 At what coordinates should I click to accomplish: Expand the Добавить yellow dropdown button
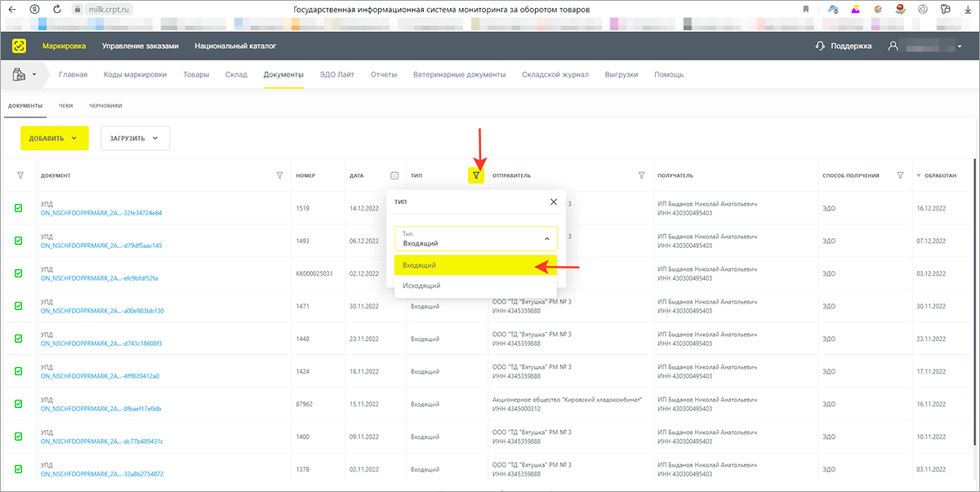pos(54,138)
